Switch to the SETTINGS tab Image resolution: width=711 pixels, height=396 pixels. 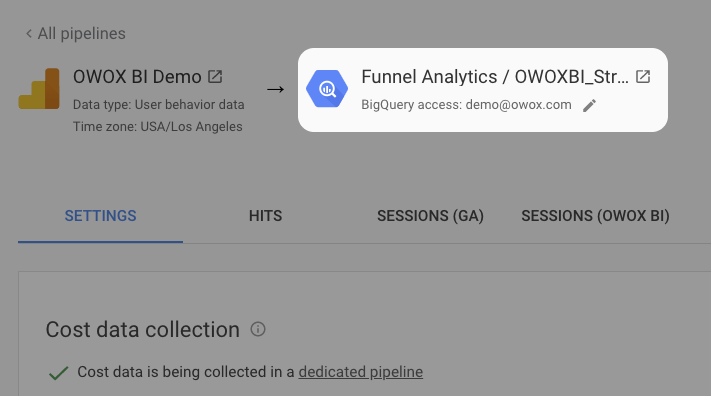[x=100, y=216]
